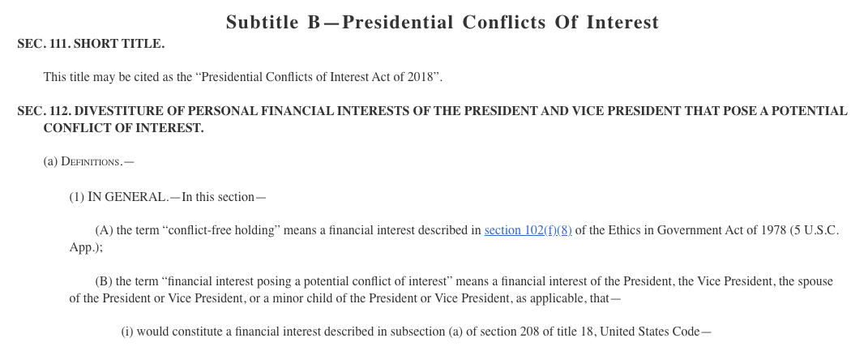
Task: Click the "(5 U.S.C. App.)" citation text
Action: click(x=814, y=230)
